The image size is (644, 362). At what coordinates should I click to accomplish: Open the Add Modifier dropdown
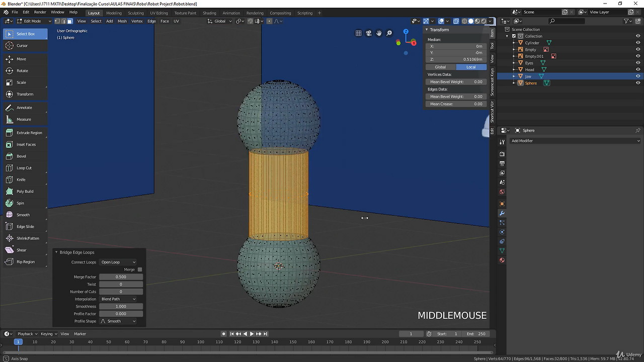tap(575, 141)
